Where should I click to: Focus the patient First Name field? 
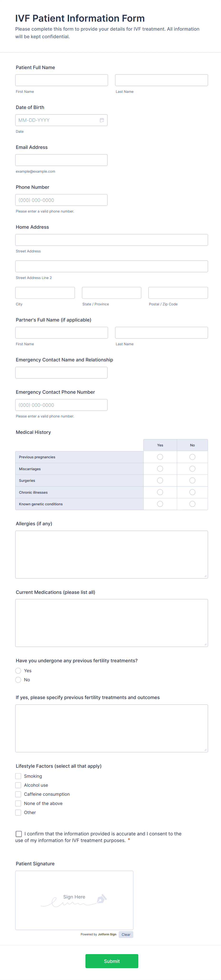click(62, 80)
